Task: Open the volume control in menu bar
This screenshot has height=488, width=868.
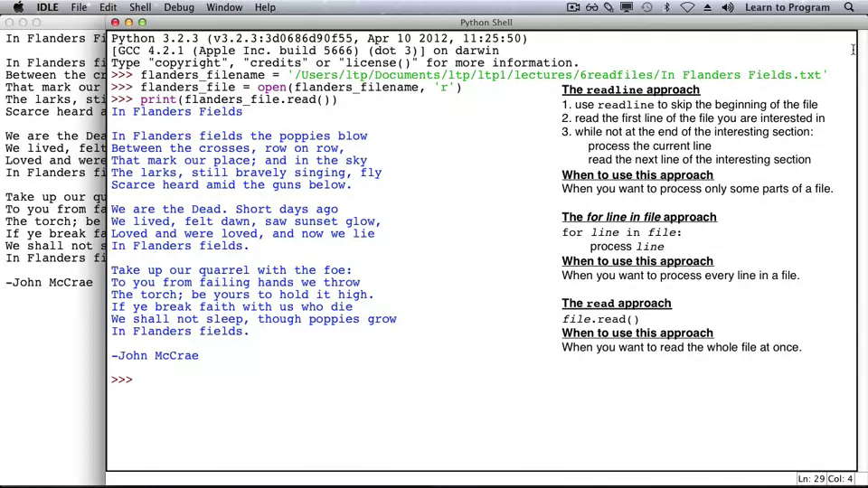Action: (x=727, y=7)
